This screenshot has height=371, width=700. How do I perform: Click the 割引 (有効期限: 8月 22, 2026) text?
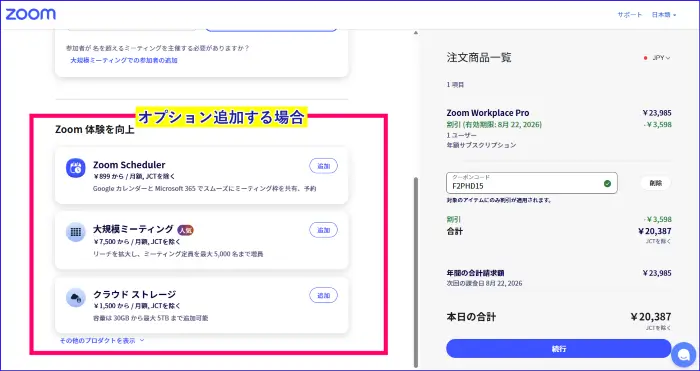[x=494, y=125]
